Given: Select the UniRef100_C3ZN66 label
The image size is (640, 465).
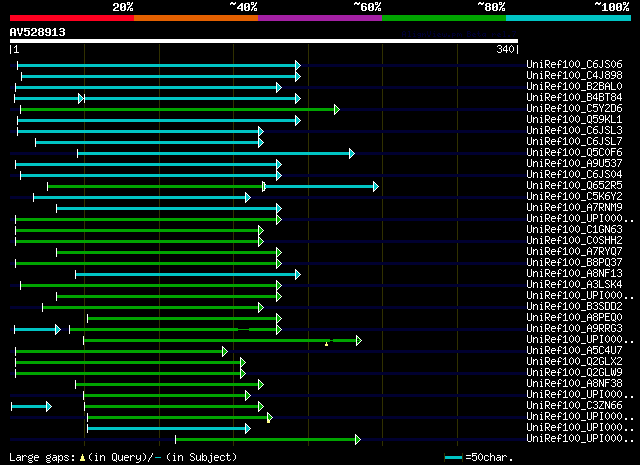Looking at the screenshot, I should pos(574,406).
